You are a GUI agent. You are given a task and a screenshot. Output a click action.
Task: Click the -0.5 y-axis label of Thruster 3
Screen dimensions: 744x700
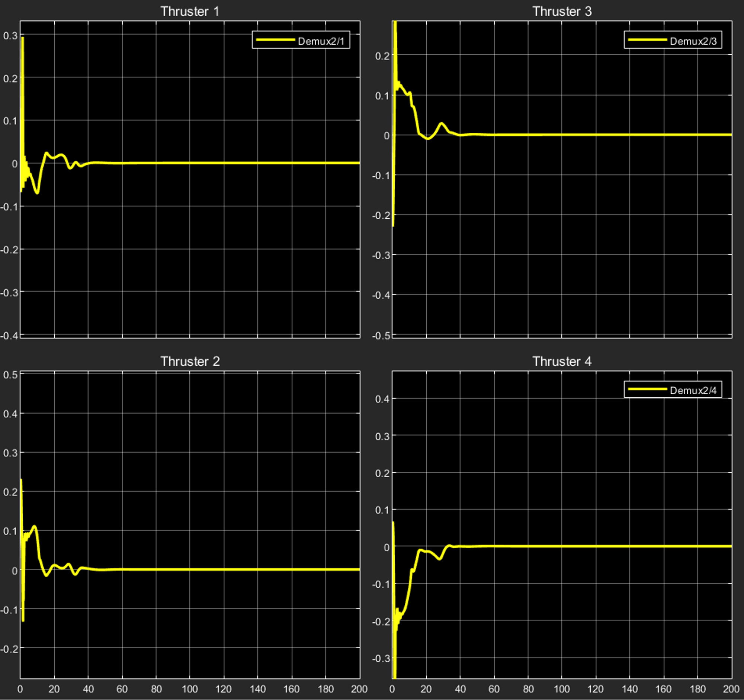click(381, 335)
